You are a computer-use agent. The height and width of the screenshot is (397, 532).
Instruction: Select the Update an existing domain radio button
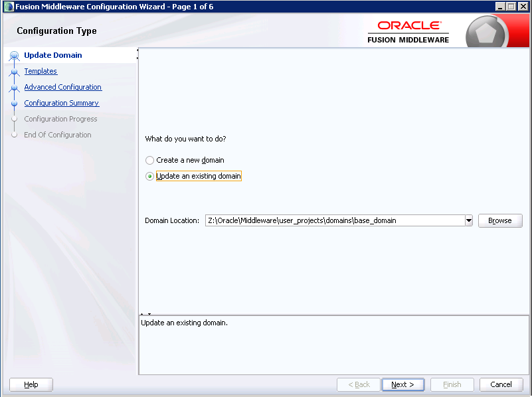tap(149, 177)
